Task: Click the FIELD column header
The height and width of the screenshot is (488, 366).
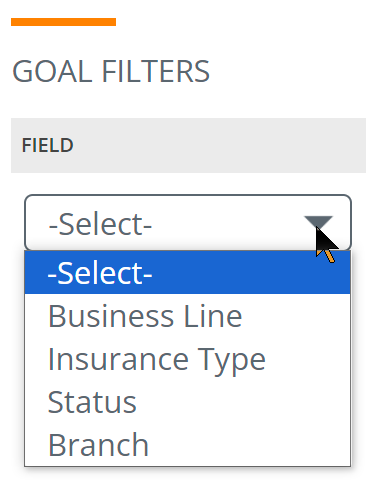Action: 48,145
